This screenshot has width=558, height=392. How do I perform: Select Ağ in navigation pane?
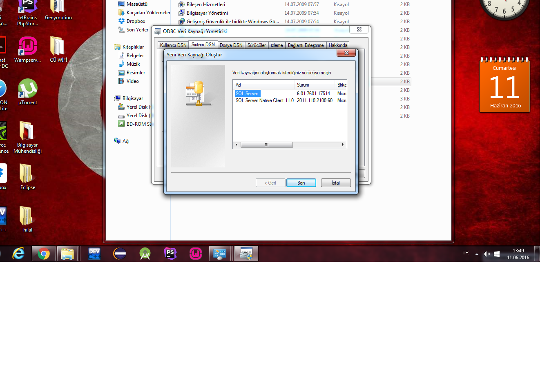(121, 141)
